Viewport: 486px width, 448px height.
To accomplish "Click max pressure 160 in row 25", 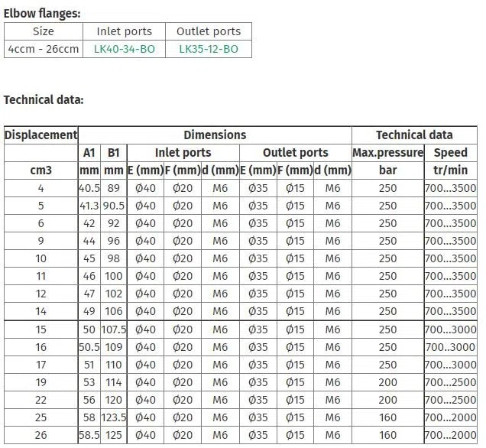I will 387,417.
